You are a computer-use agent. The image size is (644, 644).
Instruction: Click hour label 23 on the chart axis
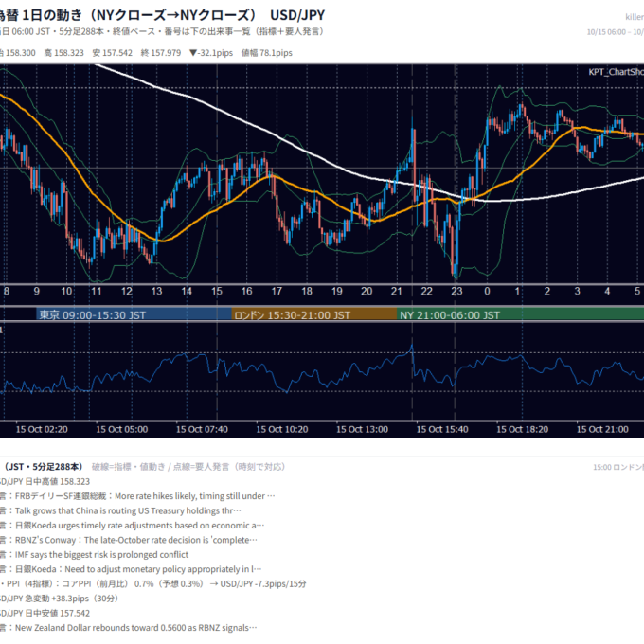point(456,291)
